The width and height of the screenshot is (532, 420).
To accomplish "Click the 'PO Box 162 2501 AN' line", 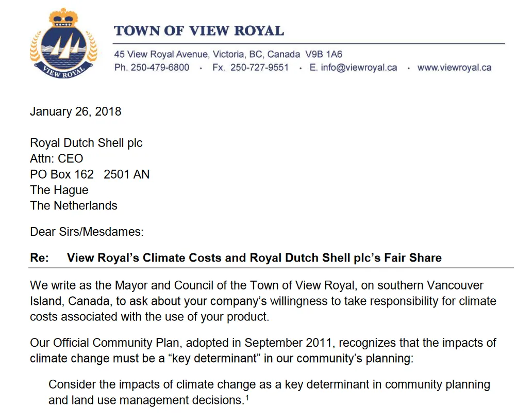I will pos(90,174).
